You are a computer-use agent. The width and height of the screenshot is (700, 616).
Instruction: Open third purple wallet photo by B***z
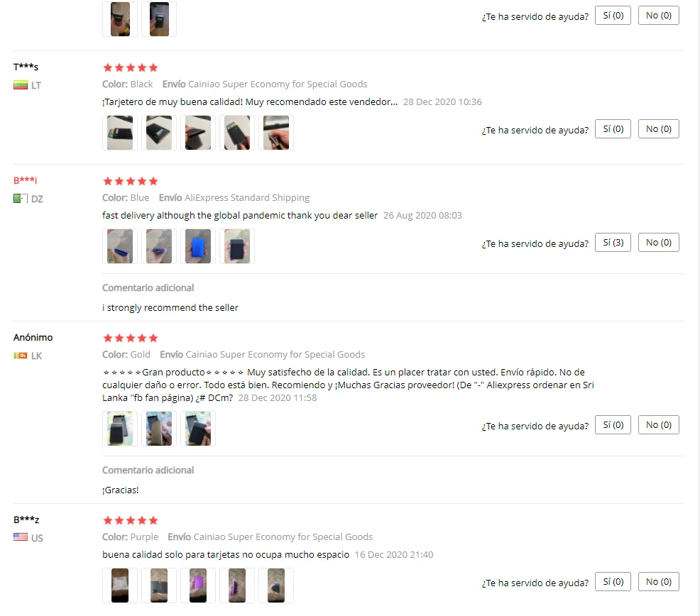click(198, 585)
